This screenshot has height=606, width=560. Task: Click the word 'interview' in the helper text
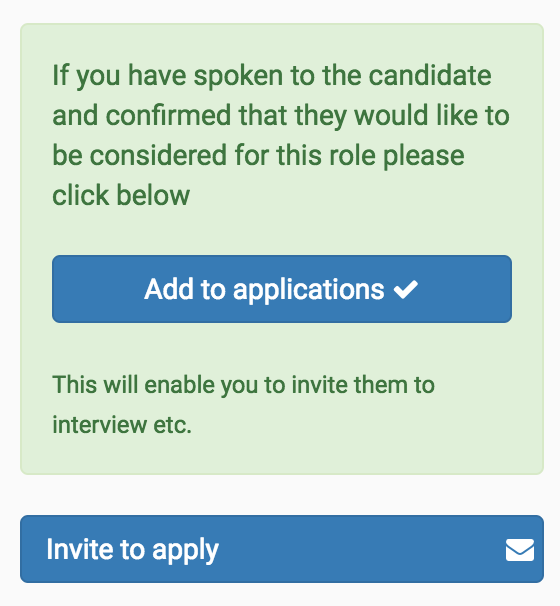(99, 425)
